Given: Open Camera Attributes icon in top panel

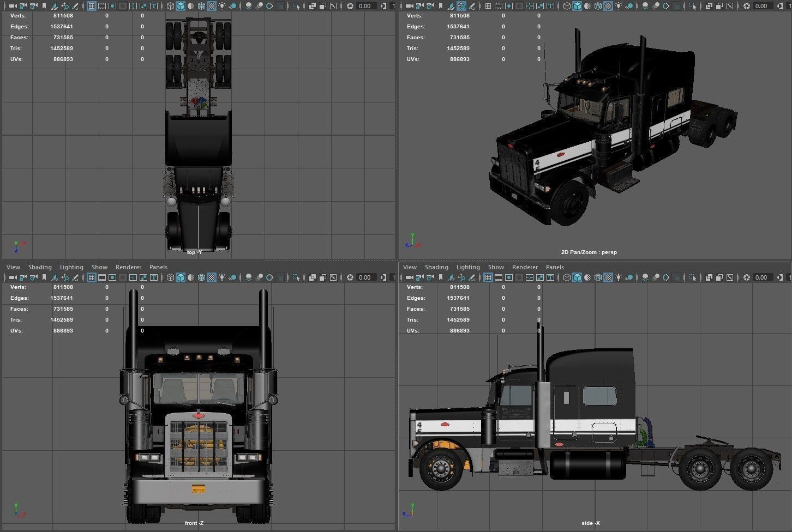Looking at the screenshot, I should click(x=33, y=6).
